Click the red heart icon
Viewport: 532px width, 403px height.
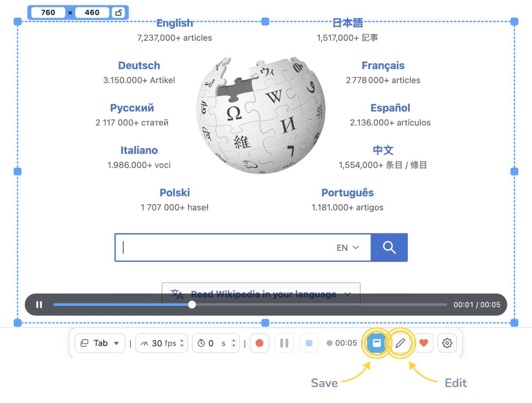tap(424, 343)
